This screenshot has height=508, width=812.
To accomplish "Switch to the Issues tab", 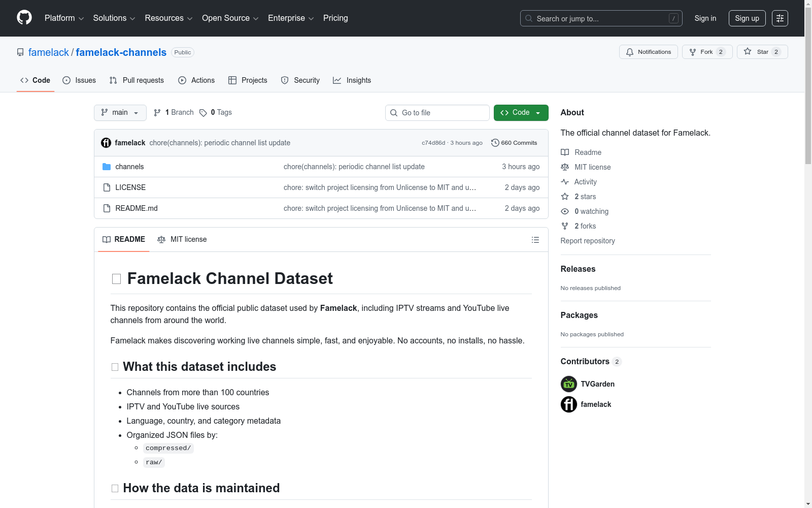I will 79,80.
